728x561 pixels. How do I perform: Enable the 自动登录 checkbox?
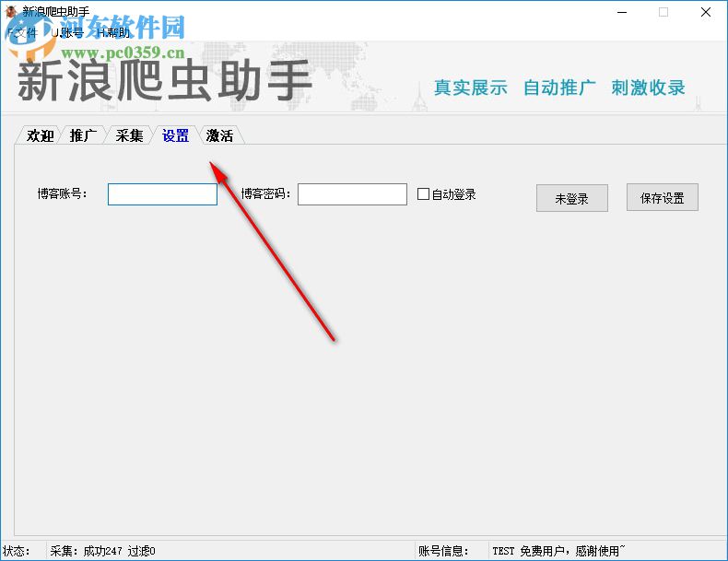(423, 194)
